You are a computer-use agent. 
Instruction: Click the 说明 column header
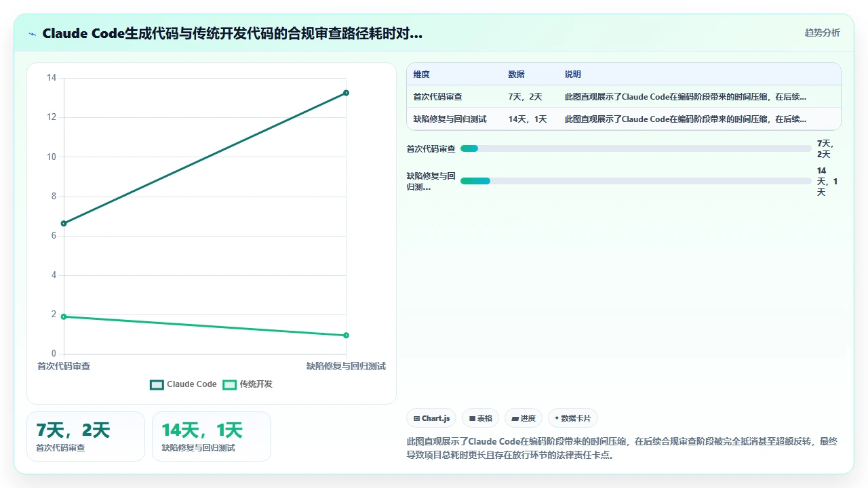(573, 75)
